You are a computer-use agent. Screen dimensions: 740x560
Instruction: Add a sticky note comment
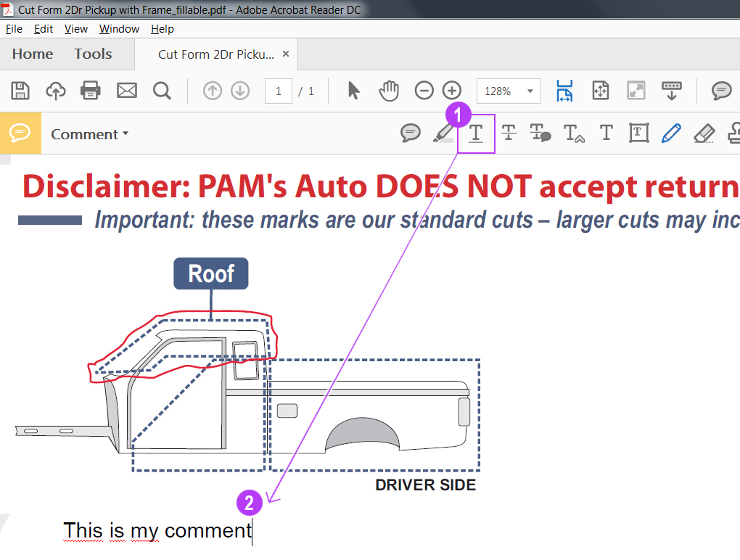coord(410,133)
